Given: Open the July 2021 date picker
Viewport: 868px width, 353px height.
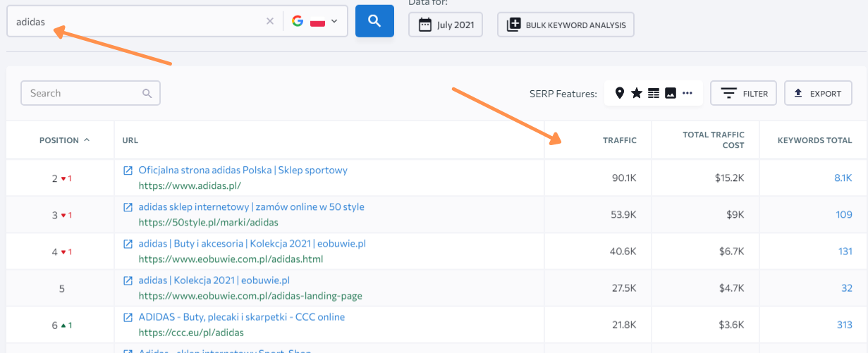Looking at the screenshot, I should click(x=446, y=25).
